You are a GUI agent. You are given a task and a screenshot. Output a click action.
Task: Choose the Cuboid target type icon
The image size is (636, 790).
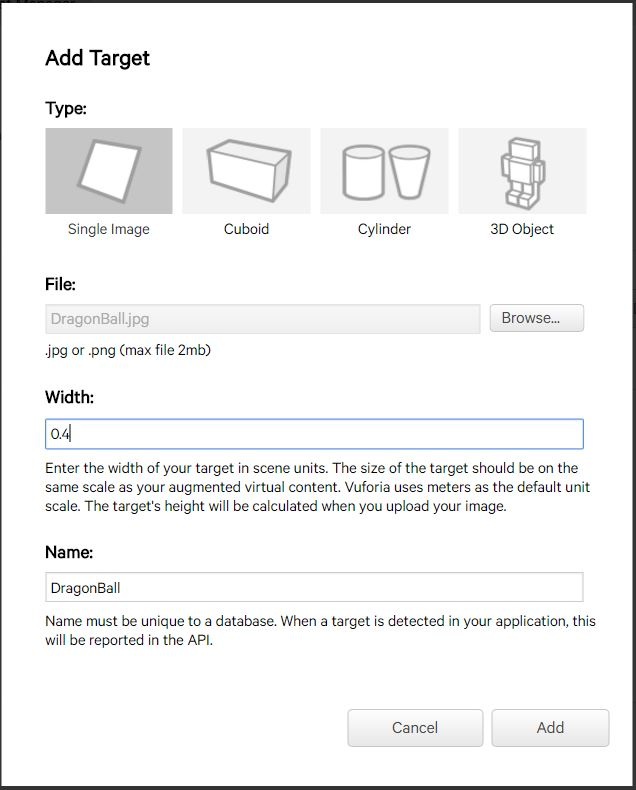click(246, 171)
